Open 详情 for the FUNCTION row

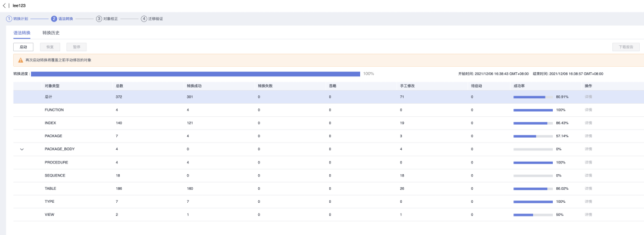[588, 110]
